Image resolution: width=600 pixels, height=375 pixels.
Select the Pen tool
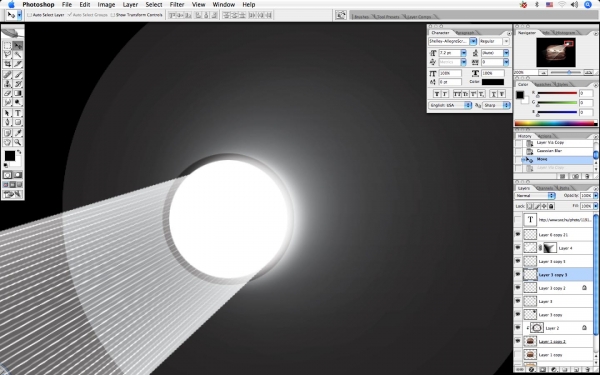[7, 122]
